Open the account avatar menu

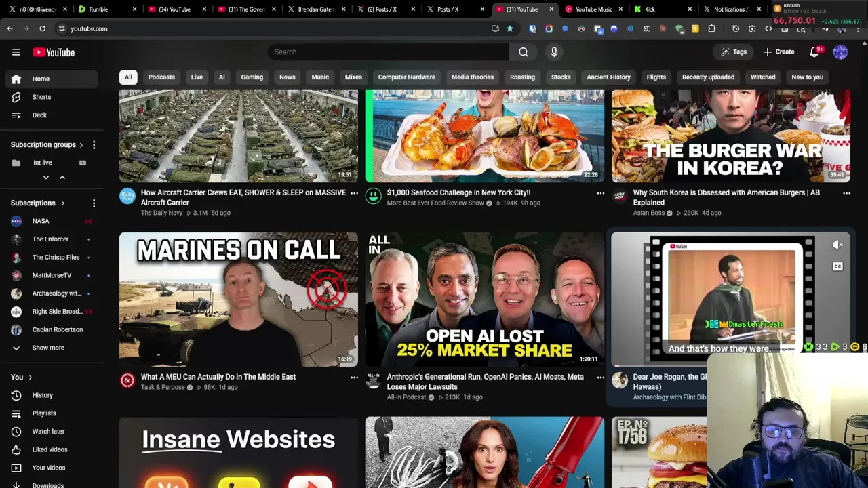(840, 52)
